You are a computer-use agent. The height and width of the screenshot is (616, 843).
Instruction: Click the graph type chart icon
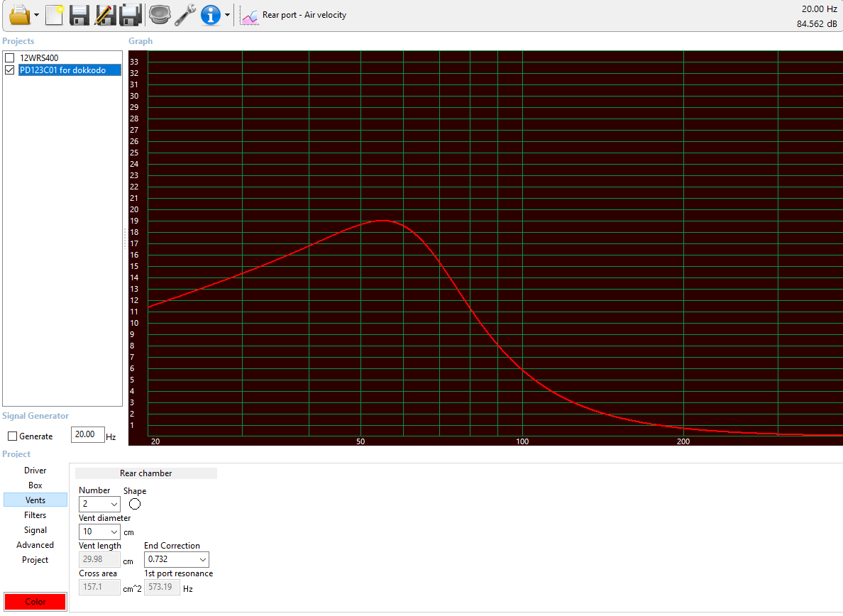point(250,16)
